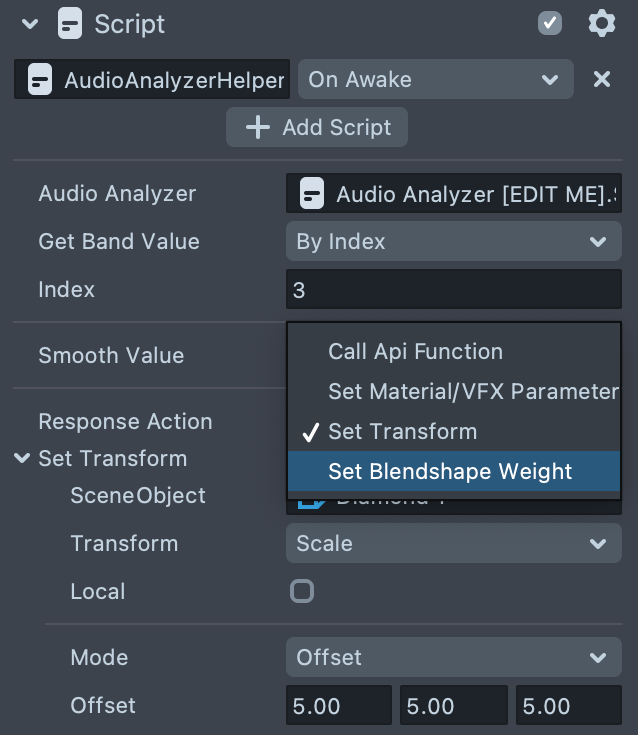Pick the checked Set Transform option
This screenshot has height=735, width=638.
point(402,431)
